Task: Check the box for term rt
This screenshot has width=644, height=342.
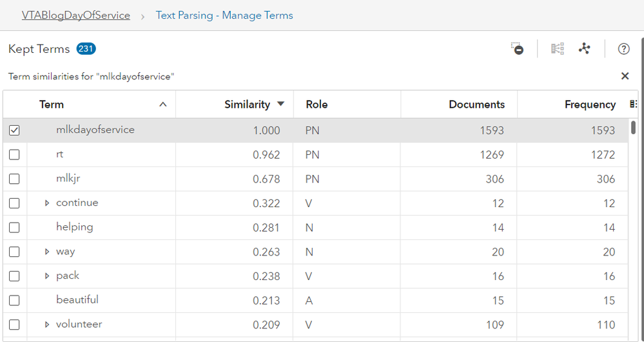Action: tap(14, 155)
